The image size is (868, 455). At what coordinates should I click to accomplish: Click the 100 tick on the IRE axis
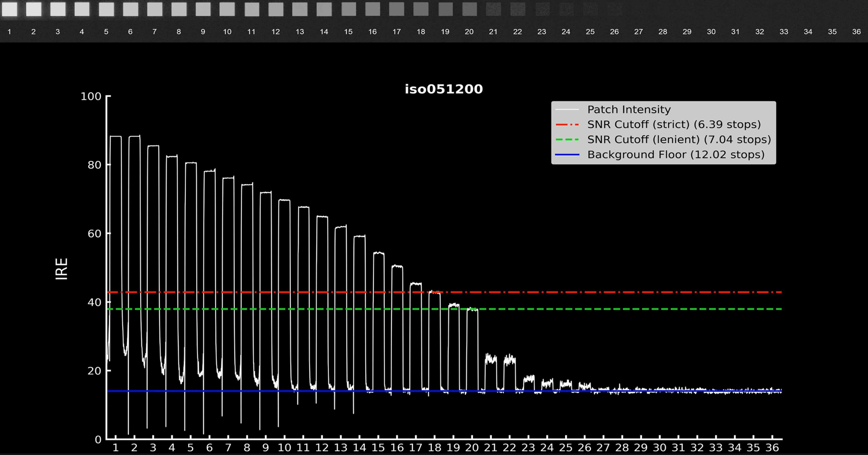91,97
